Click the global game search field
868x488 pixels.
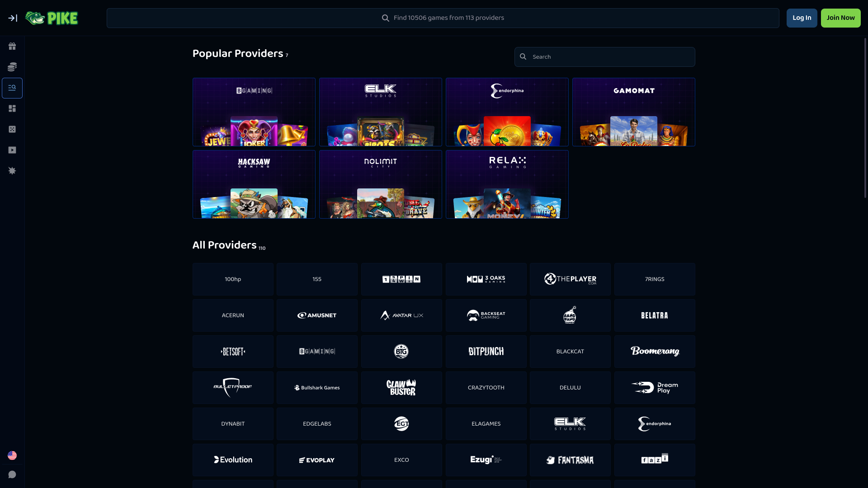443,18
